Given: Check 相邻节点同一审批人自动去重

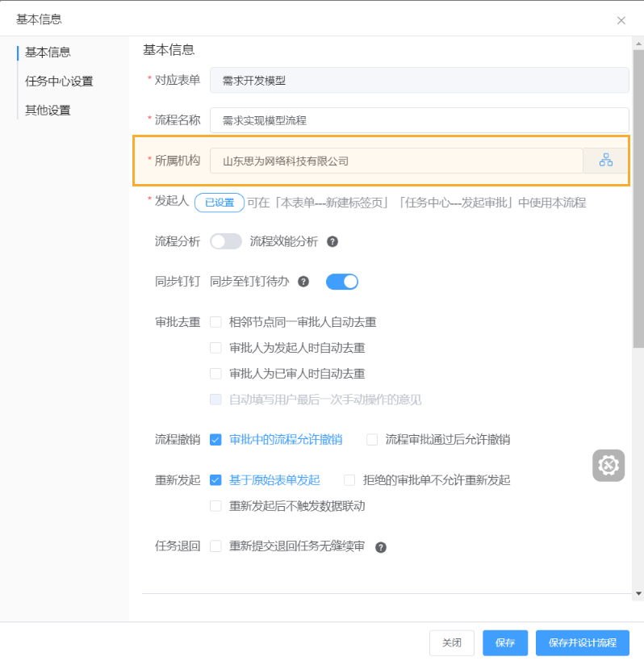Looking at the screenshot, I should click(x=215, y=322).
